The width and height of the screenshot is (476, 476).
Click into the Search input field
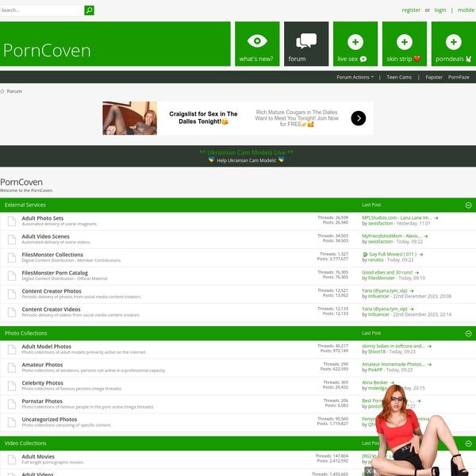tap(41, 10)
